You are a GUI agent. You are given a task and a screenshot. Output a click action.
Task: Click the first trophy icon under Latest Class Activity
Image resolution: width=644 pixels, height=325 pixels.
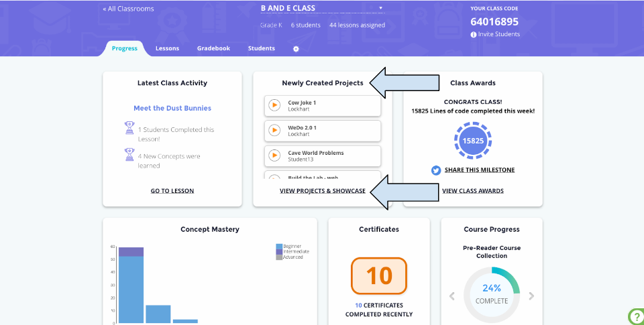129,127
